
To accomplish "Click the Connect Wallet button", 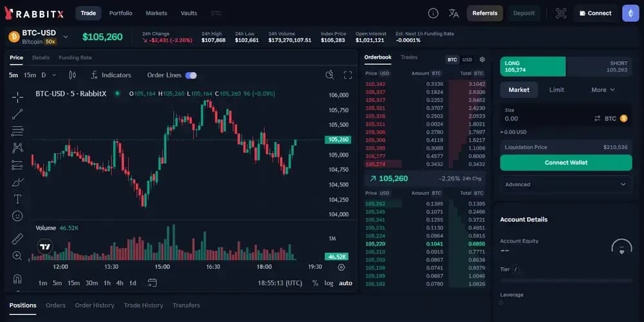I will [566, 163].
